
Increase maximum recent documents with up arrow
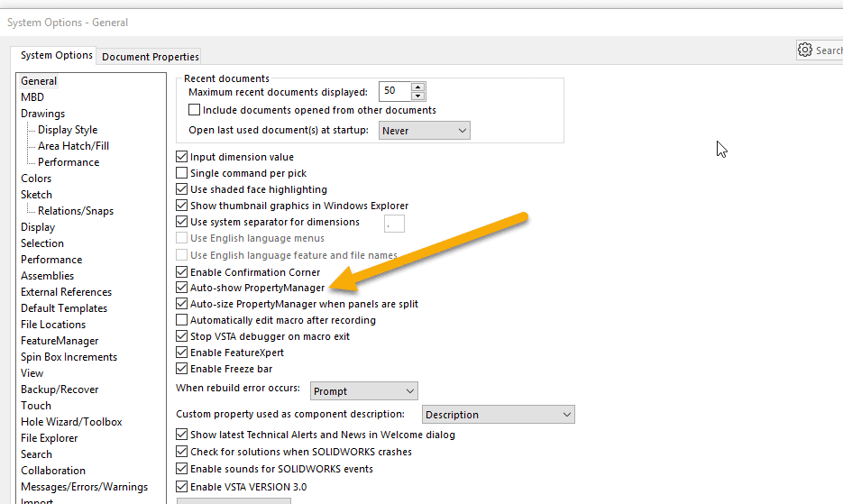point(417,87)
